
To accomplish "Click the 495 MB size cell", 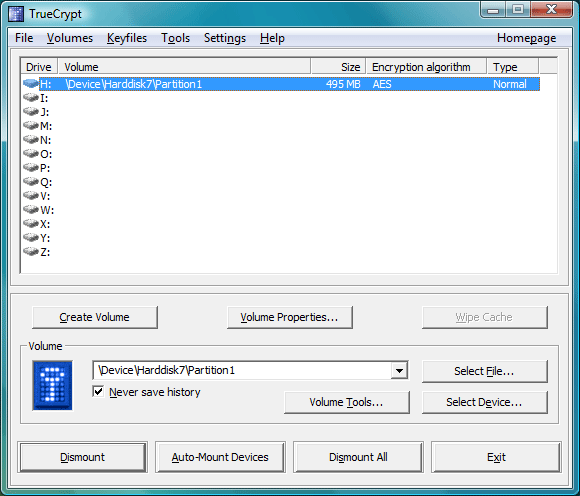I will click(x=343, y=84).
